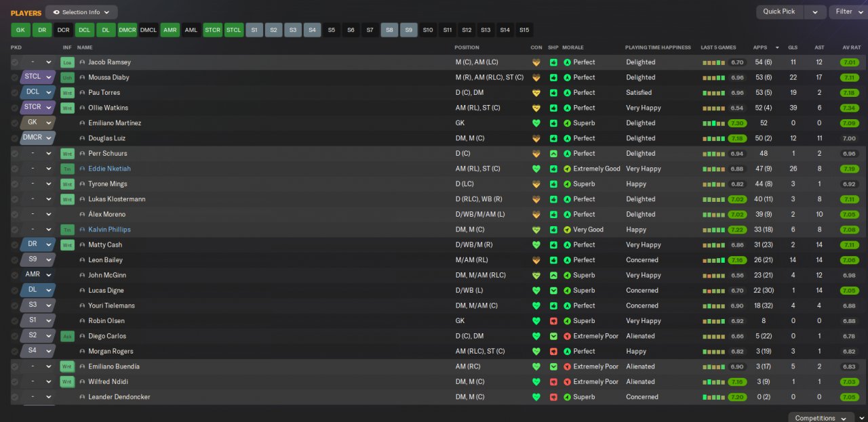This screenshot has width=868, height=422.
Task: Click Youri Tielemans's condition heart icon
Action: coord(536,305)
